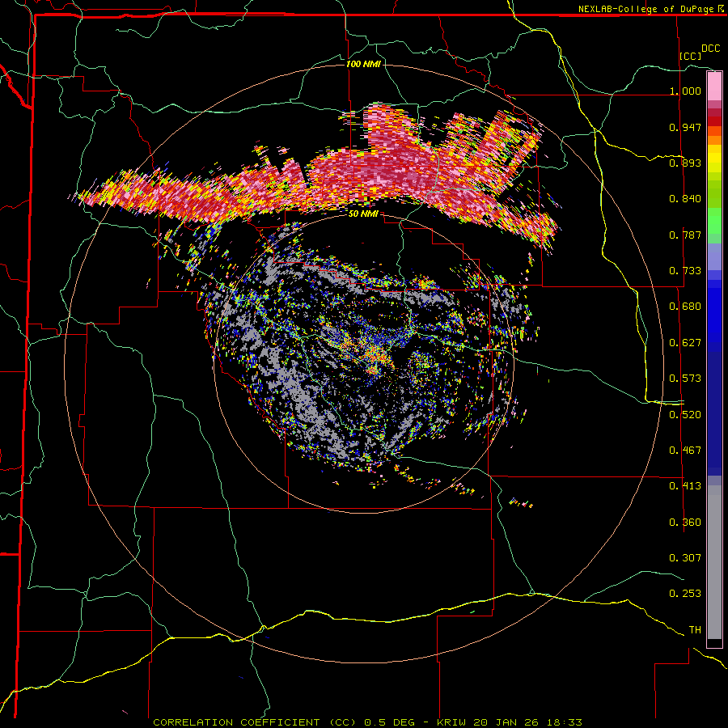Click the 0.787 scale value
The width and height of the screenshot is (728, 728).
(x=685, y=235)
